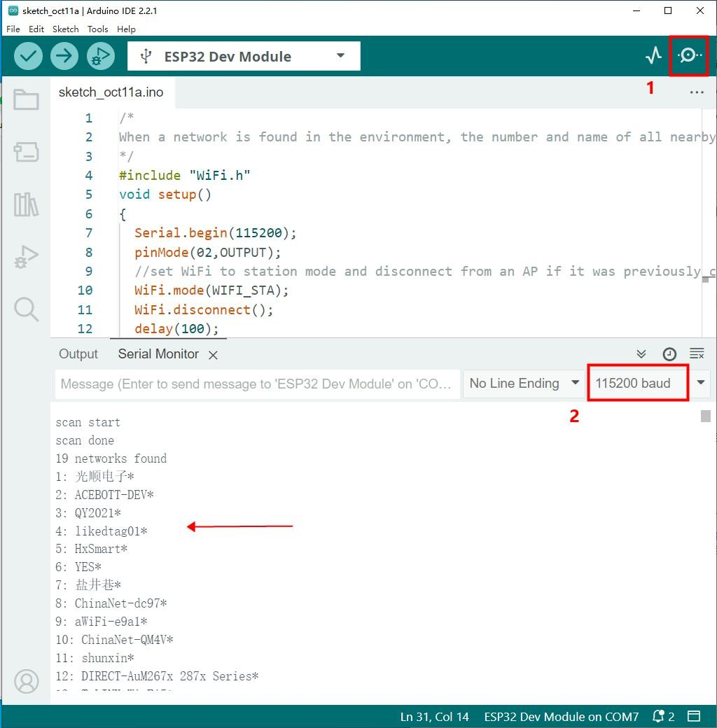Open the Library Manager sidebar icon
Screen dimensions: 717x728
pyautogui.click(x=26, y=204)
